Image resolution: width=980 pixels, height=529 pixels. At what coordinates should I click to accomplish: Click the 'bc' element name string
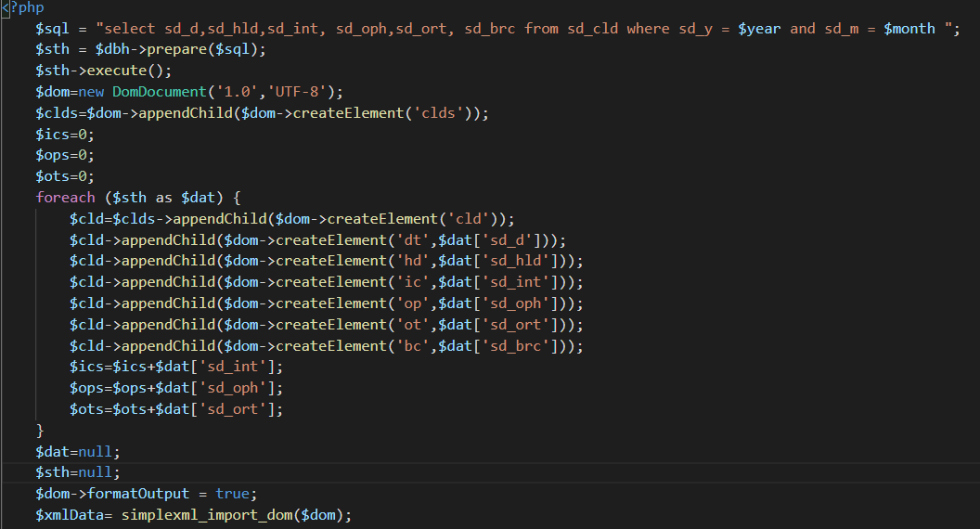click(413, 346)
